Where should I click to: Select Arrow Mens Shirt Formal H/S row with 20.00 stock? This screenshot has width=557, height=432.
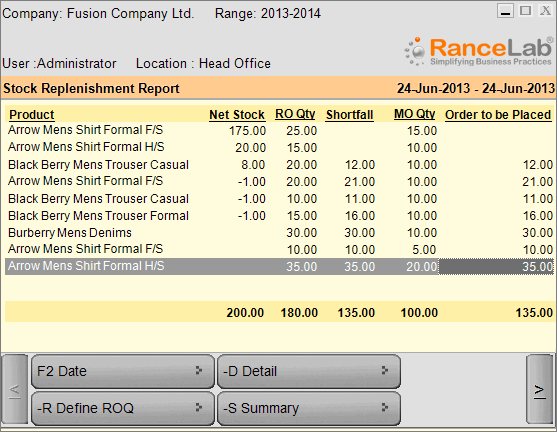pyautogui.click(x=279, y=147)
